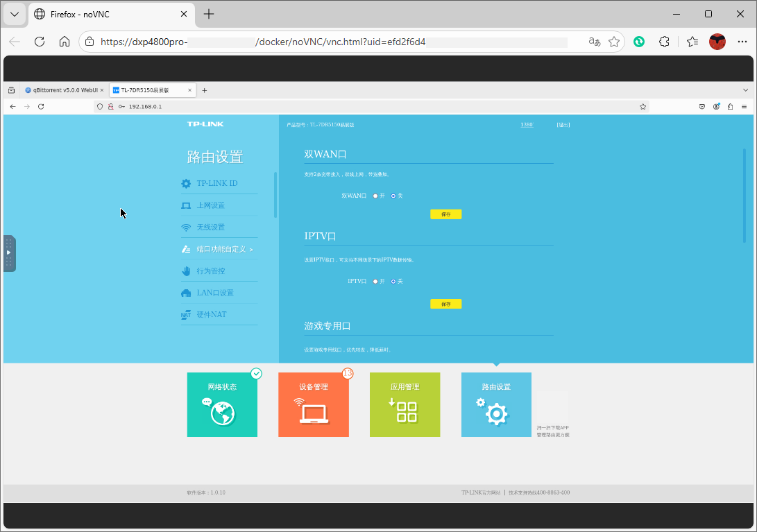Enable IPTV口 with the 开 radio
757x532 pixels.
pos(375,282)
